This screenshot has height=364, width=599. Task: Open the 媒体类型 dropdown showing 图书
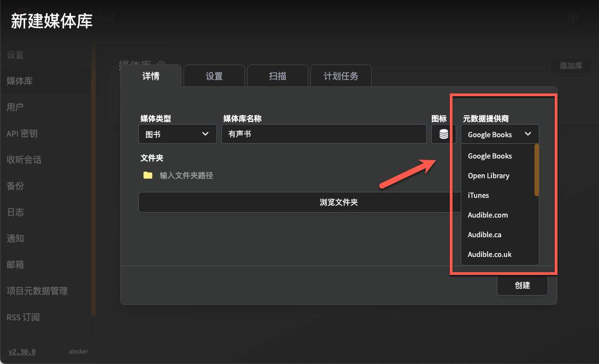[x=177, y=134]
